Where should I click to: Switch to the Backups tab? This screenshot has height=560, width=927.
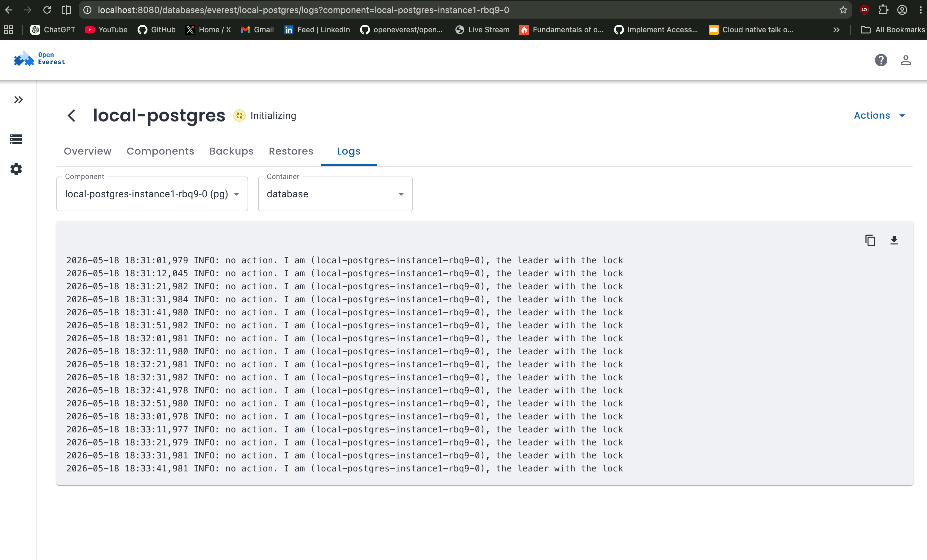coord(231,151)
